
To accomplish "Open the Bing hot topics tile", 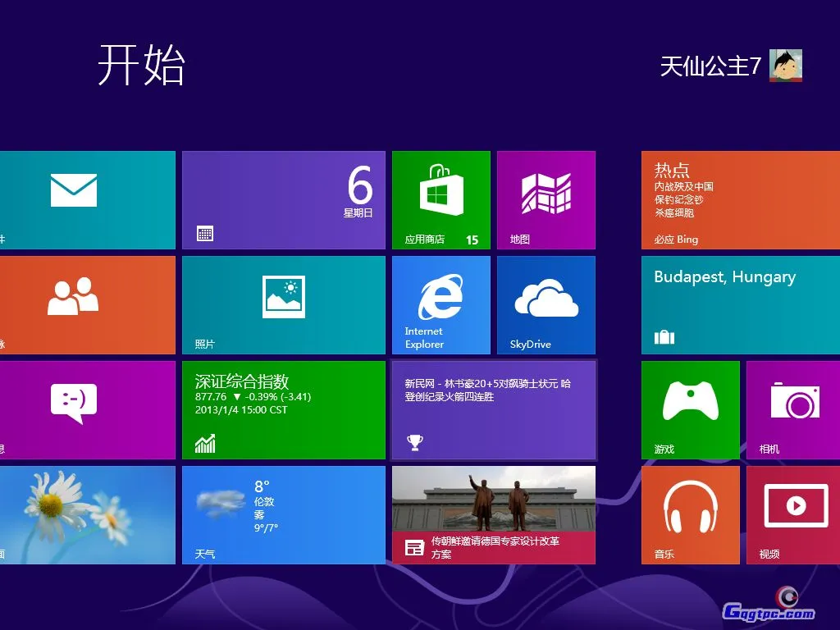I will (740, 199).
